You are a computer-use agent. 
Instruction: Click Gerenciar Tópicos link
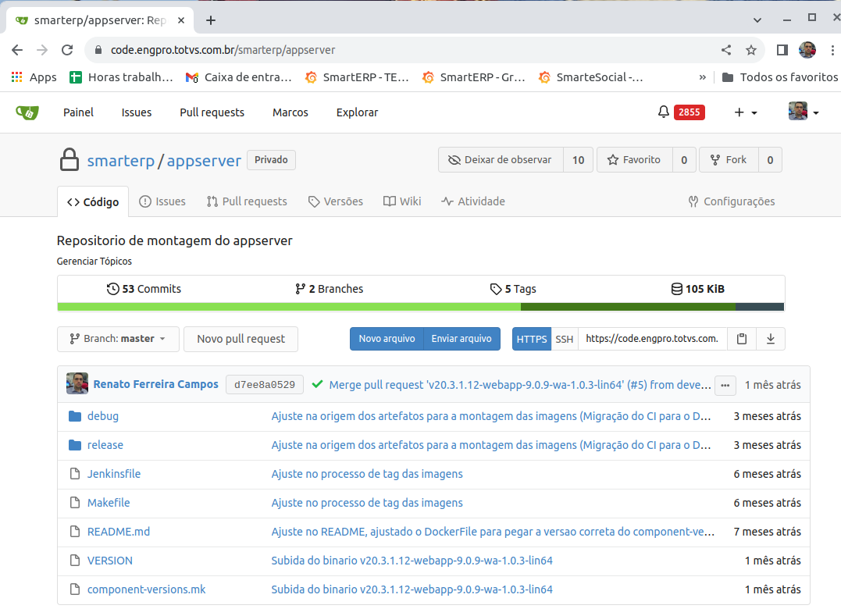[x=94, y=261]
